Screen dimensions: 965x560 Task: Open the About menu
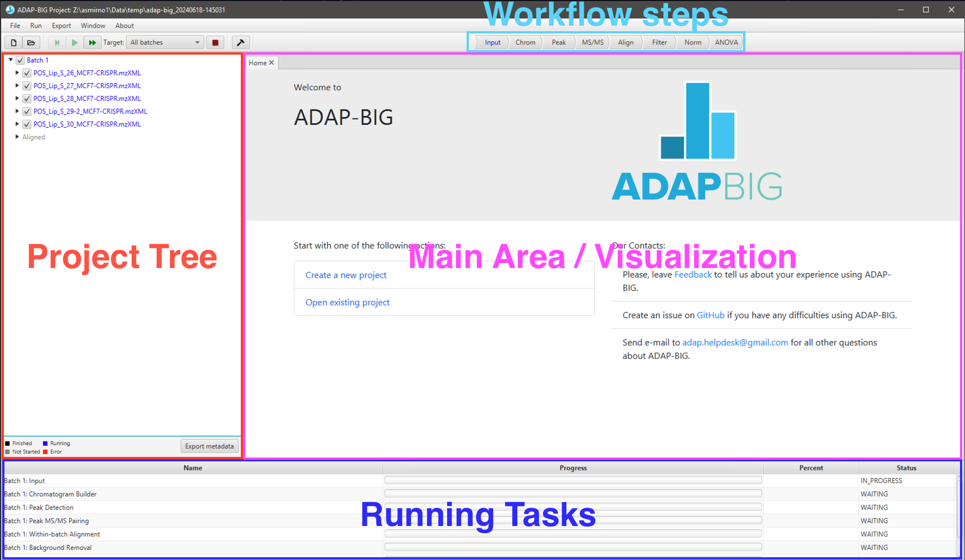124,26
